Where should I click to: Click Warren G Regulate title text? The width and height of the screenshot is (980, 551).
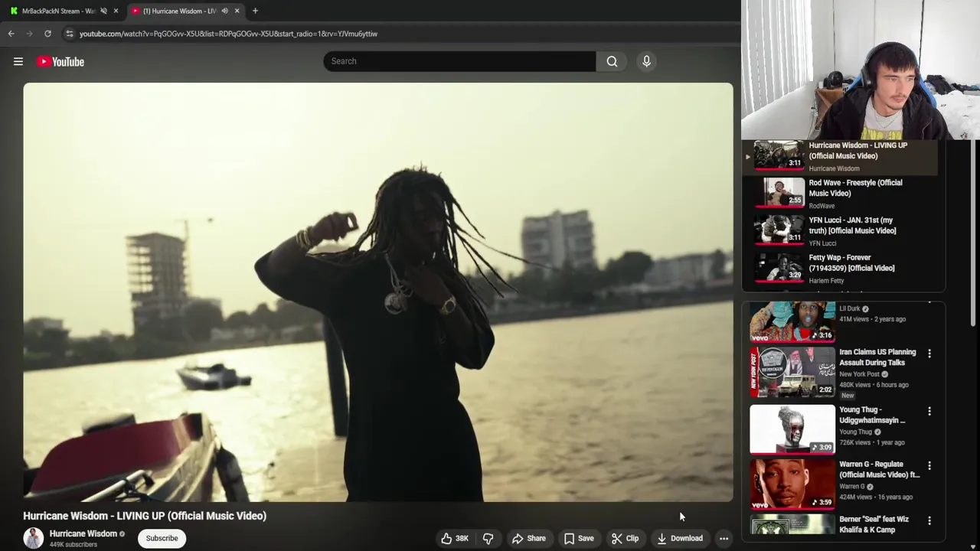879,469
